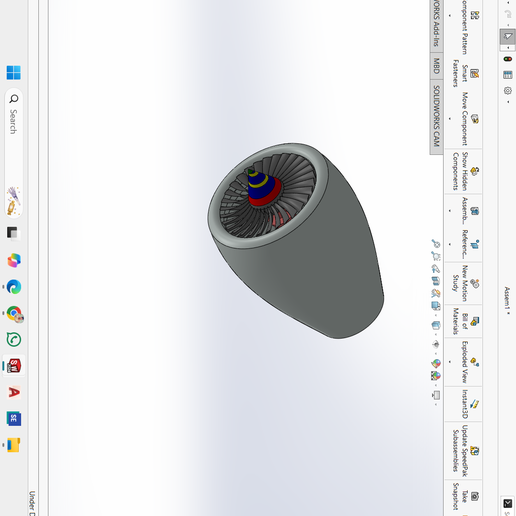Start a New Motion Study
This screenshot has width=516, height=516.
pyautogui.click(x=474, y=284)
